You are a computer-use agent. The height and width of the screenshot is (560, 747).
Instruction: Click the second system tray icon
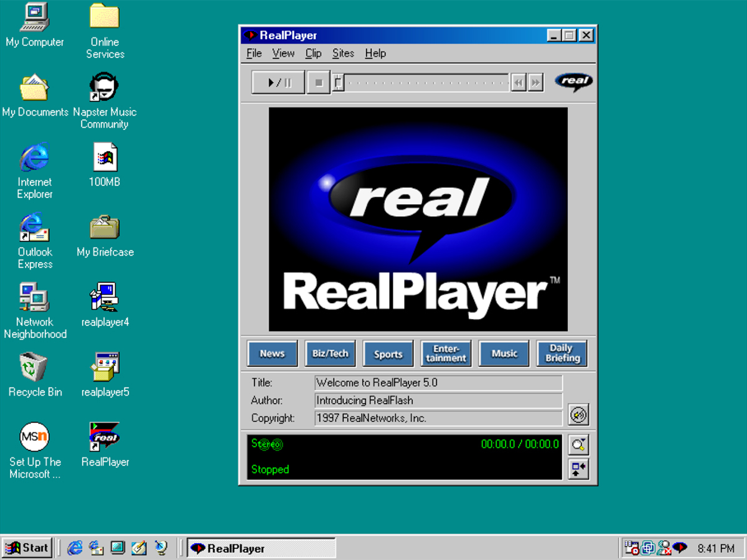point(648,548)
